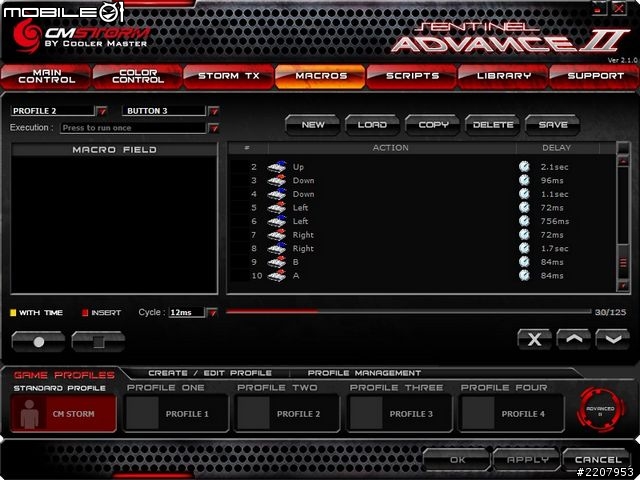Screen dimensions: 640x480
Task: Confirm settings with OK button
Action: [x=457, y=460]
